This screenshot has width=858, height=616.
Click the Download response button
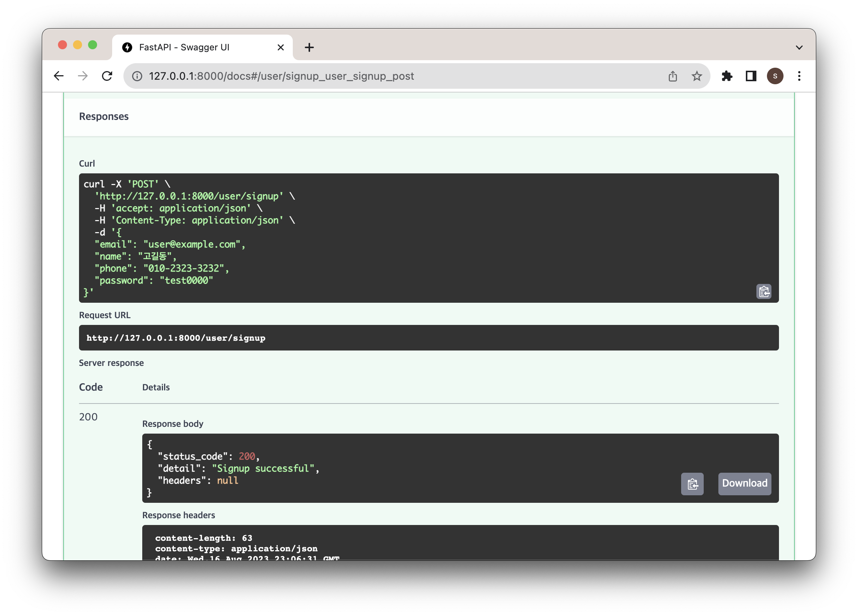point(744,483)
